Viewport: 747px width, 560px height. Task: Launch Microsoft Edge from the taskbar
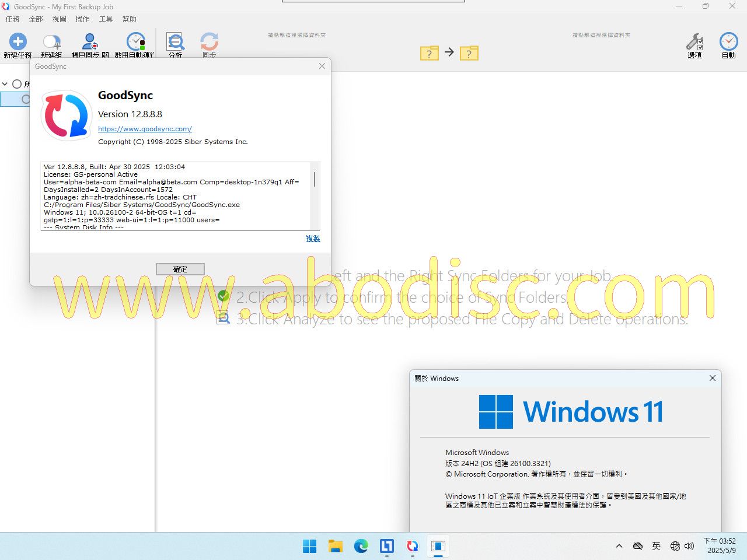pos(361,546)
